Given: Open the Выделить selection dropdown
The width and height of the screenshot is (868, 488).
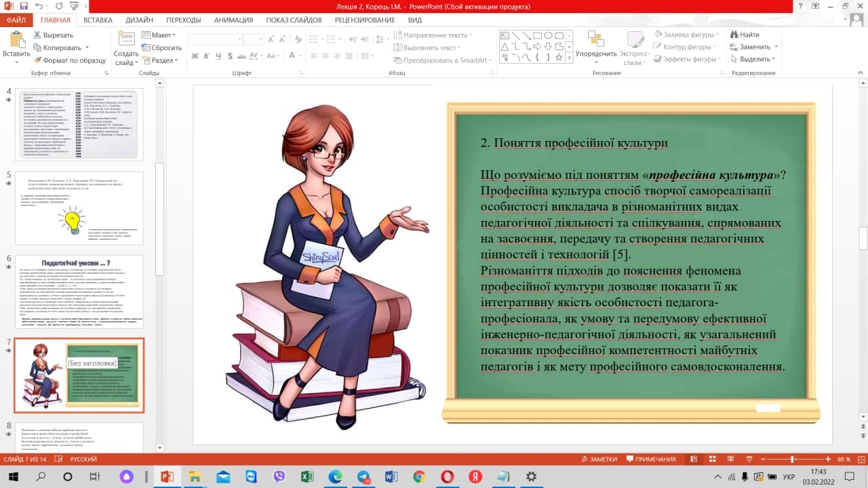Looking at the screenshot, I should pyautogui.click(x=751, y=60).
